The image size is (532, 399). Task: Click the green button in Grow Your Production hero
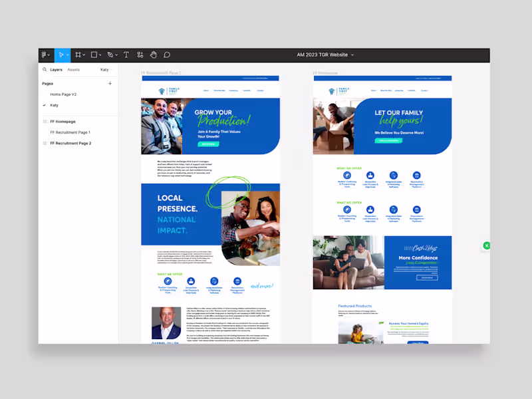208,144
